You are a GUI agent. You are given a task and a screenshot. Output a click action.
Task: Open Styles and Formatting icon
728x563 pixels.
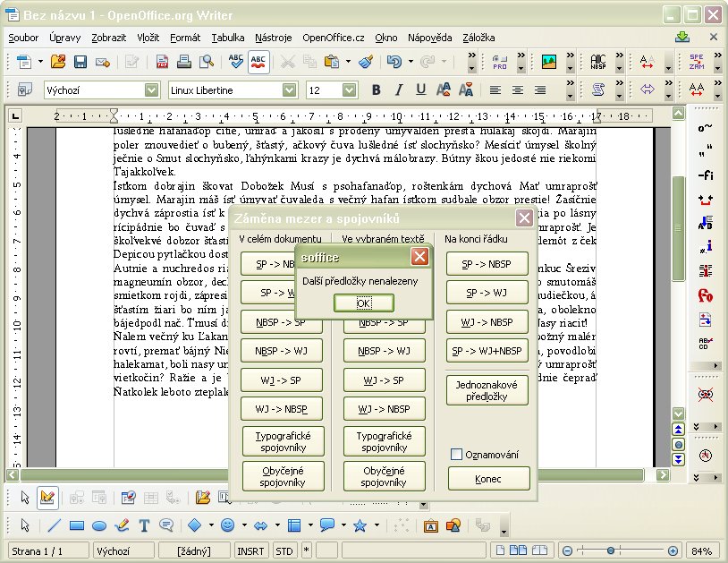click(23, 90)
